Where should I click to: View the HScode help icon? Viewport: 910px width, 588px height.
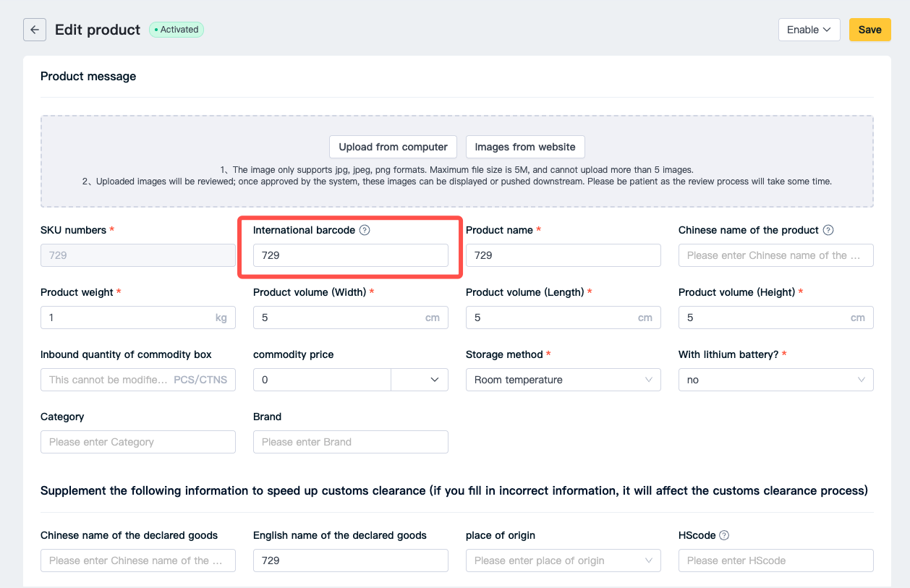click(724, 535)
